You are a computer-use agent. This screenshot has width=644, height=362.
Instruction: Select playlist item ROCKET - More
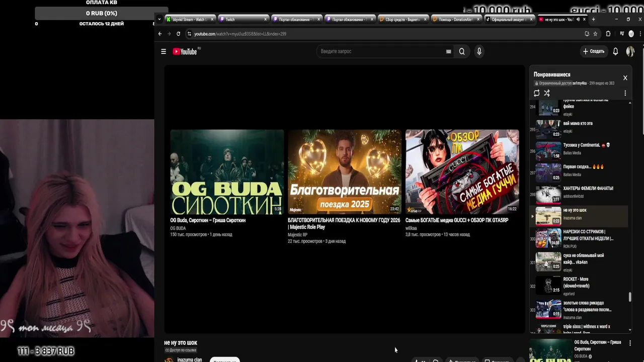click(x=579, y=286)
